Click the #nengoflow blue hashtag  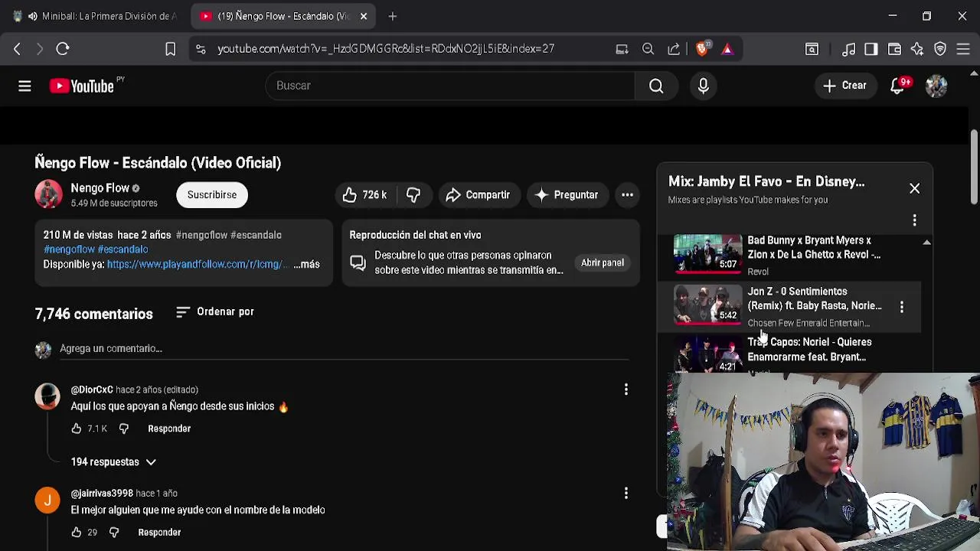pyautogui.click(x=68, y=249)
